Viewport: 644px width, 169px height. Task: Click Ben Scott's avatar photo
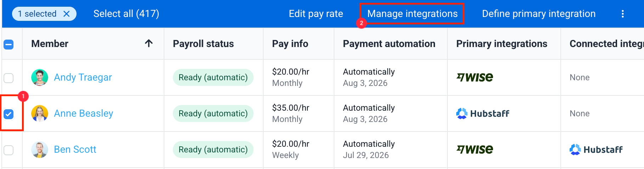[40, 150]
